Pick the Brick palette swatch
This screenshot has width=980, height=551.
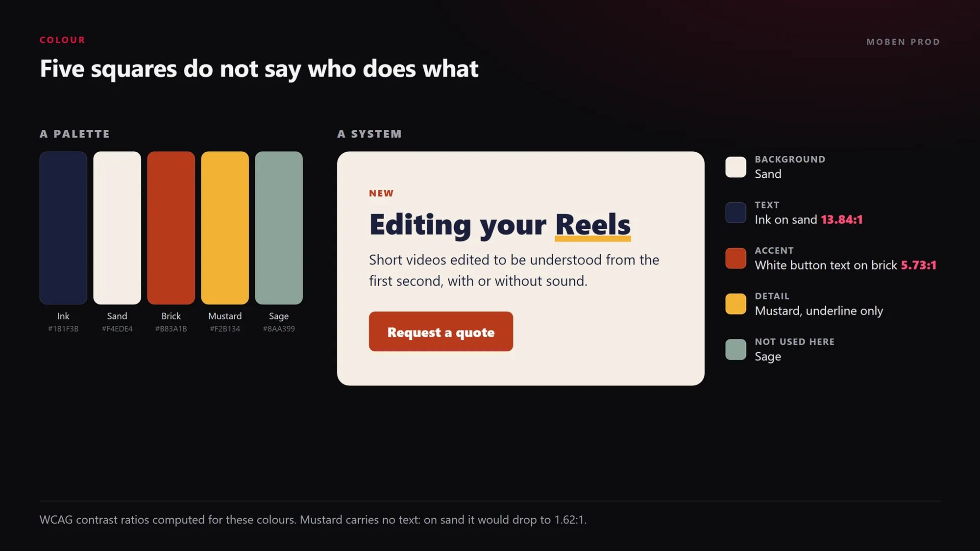click(x=171, y=228)
